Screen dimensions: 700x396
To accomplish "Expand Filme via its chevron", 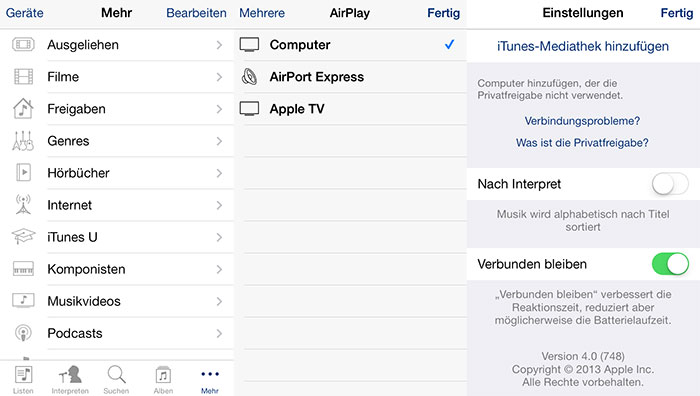I will point(219,77).
